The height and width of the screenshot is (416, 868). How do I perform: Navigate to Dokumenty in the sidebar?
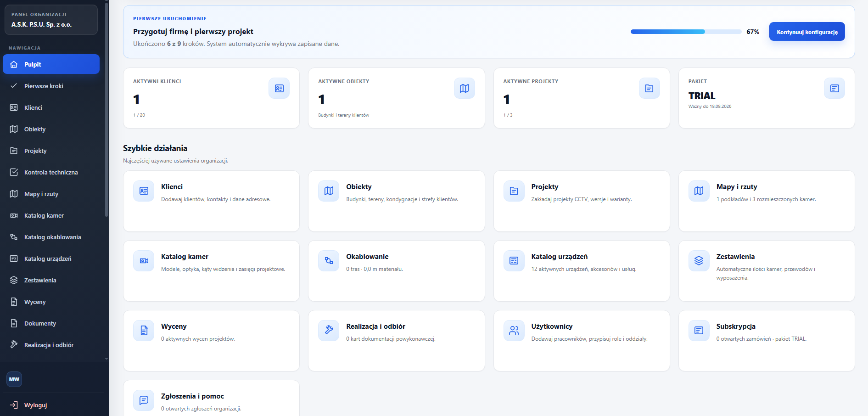tap(51, 323)
